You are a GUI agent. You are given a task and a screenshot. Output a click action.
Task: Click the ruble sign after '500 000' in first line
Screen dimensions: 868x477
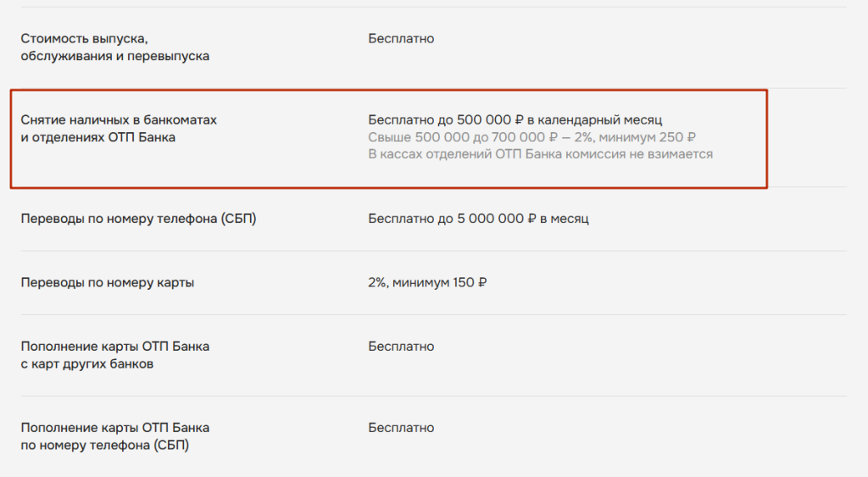[x=519, y=120]
